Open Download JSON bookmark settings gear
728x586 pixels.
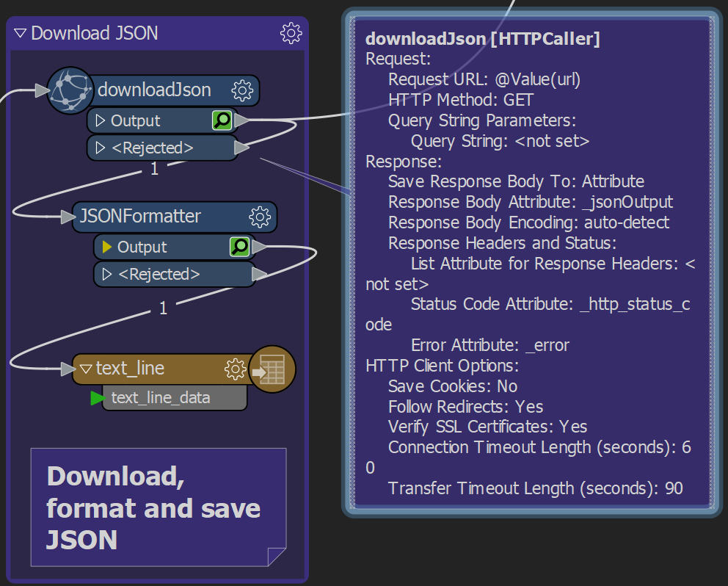(291, 33)
